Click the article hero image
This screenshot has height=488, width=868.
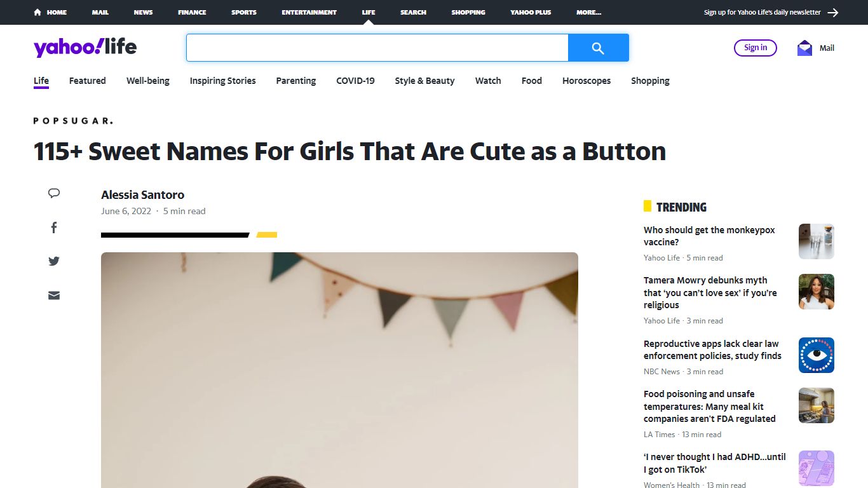(x=339, y=370)
